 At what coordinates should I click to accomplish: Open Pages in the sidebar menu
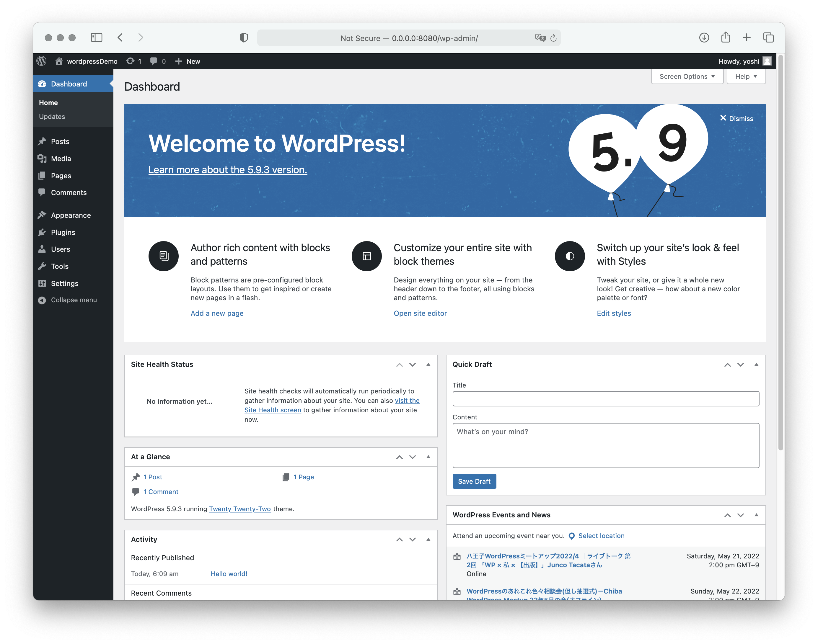tap(73, 175)
